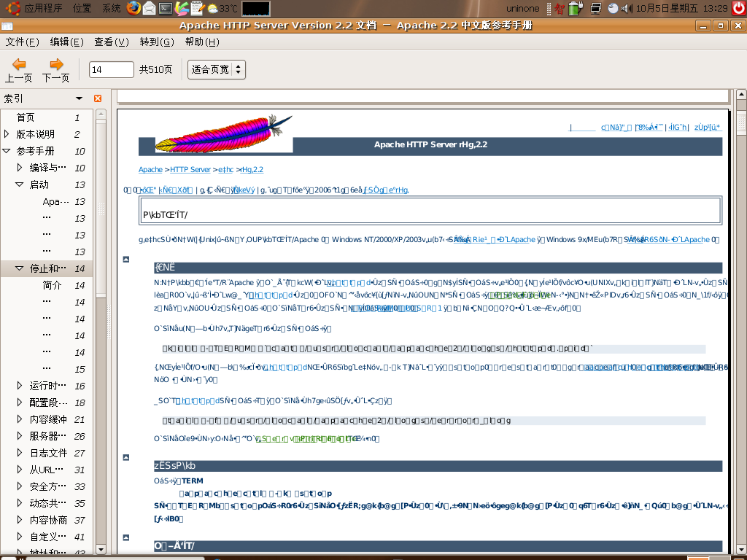747x560 pixels.
Task: Open the system monitor graph applet
Action: click(x=256, y=9)
